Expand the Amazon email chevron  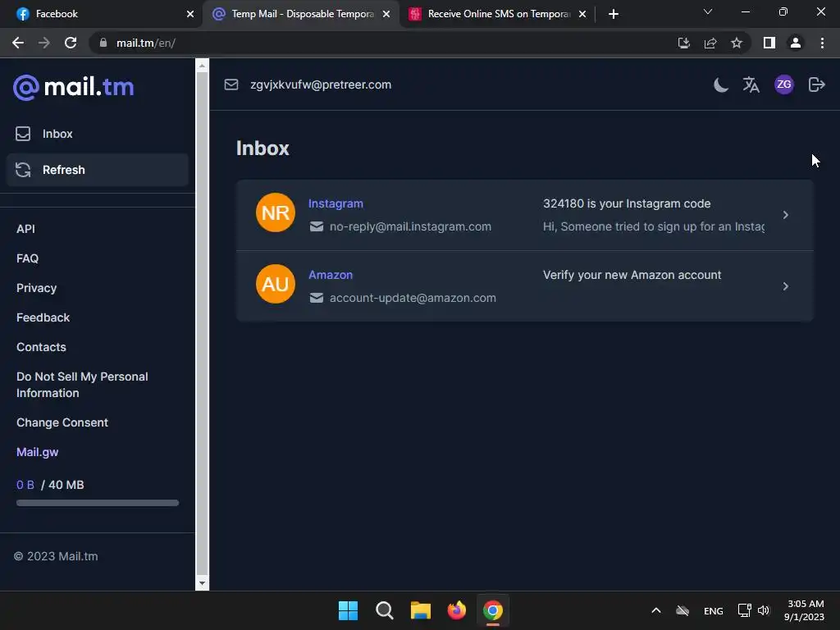click(785, 286)
